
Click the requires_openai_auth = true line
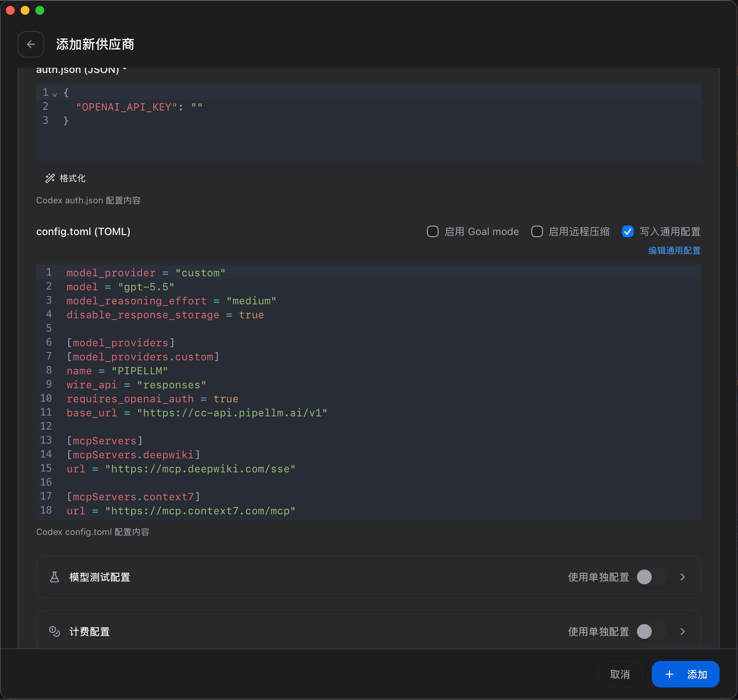(x=152, y=399)
